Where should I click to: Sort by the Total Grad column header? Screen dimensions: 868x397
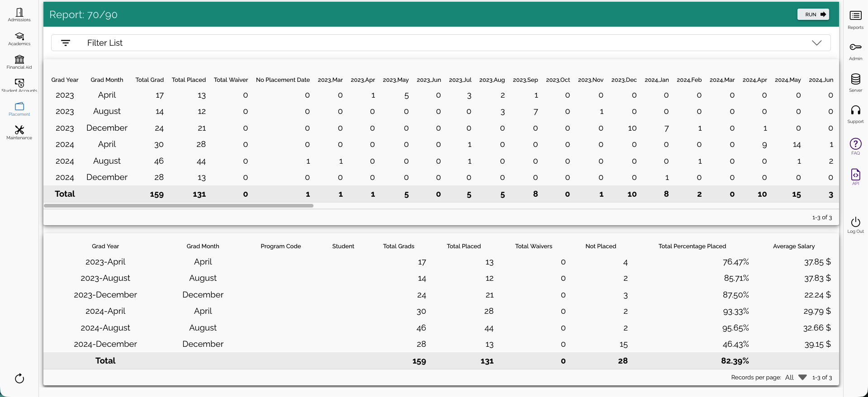149,80
